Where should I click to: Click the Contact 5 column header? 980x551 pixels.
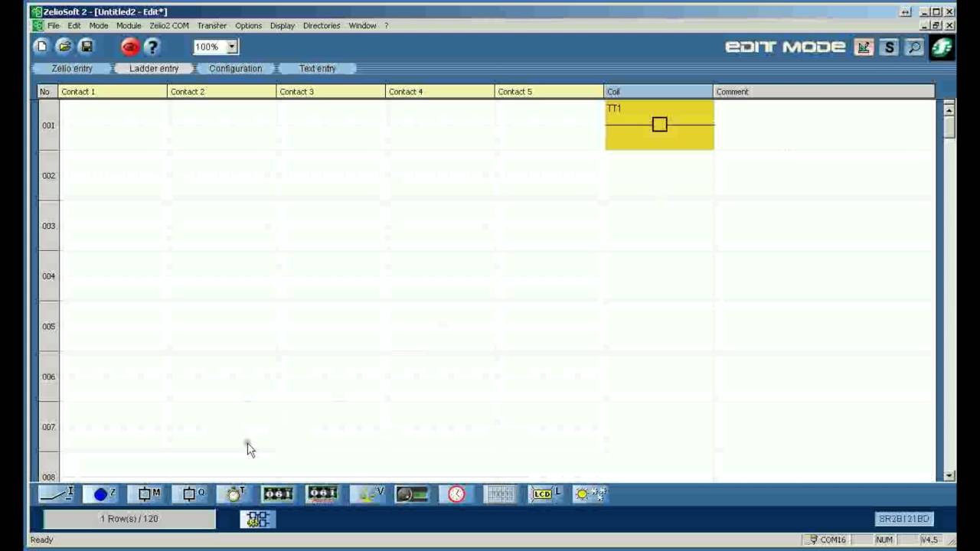click(550, 92)
